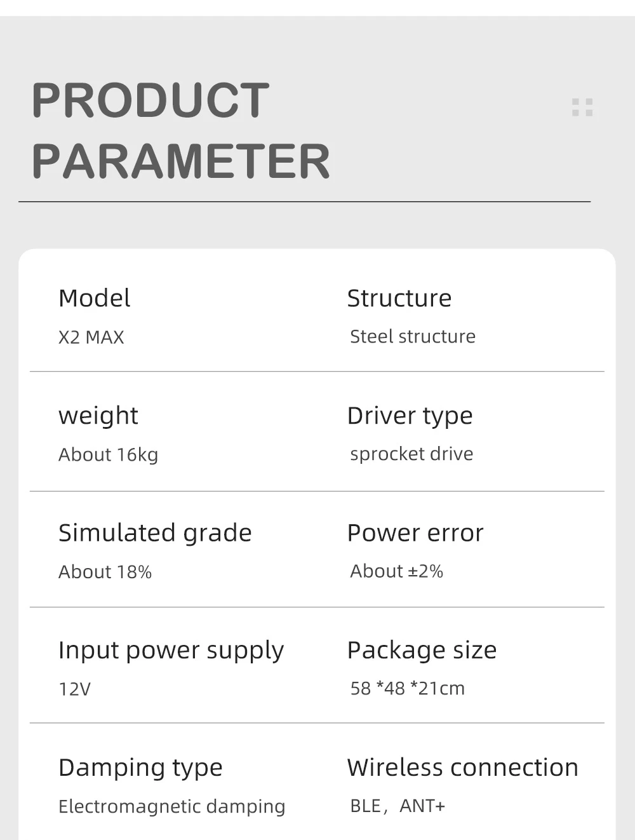Click the Electromagnetic damping value
This screenshot has height=840, width=635.
coord(172,807)
